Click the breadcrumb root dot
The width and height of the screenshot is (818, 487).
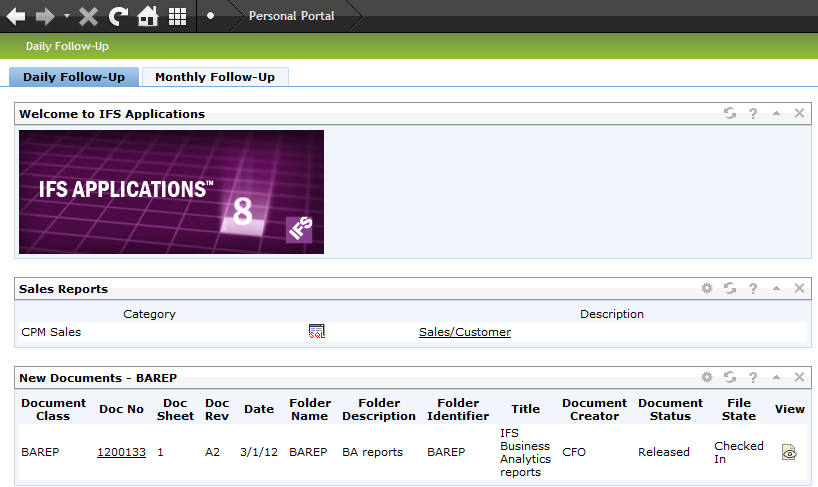[x=210, y=16]
